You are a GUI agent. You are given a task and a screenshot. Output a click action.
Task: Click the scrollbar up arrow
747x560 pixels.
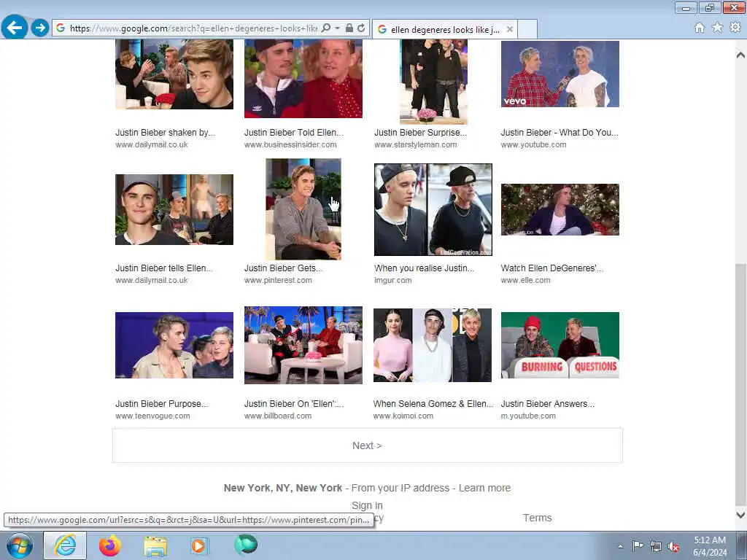coord(741,55)
